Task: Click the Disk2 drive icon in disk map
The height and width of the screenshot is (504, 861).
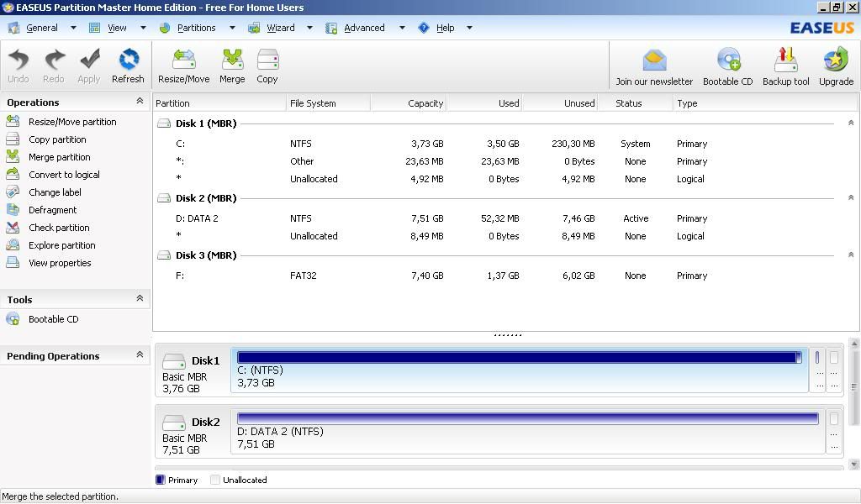Action: [174, 423]
